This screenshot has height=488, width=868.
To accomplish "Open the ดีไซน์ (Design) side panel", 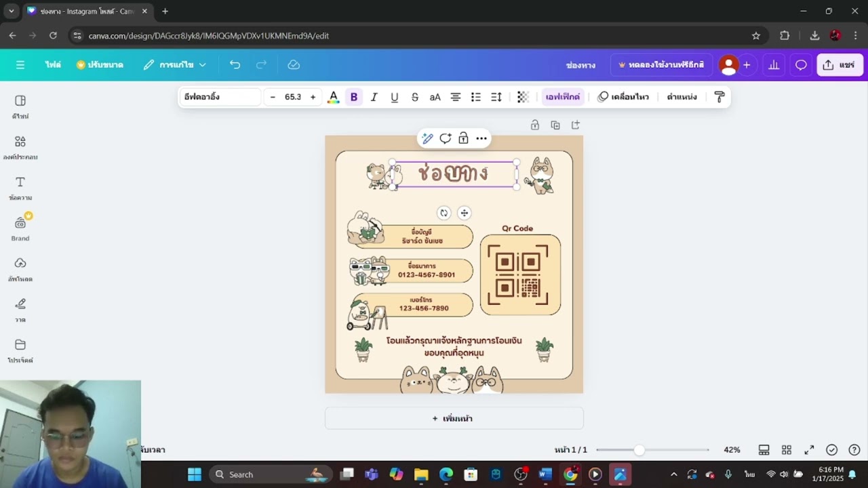I will [20, 107].
